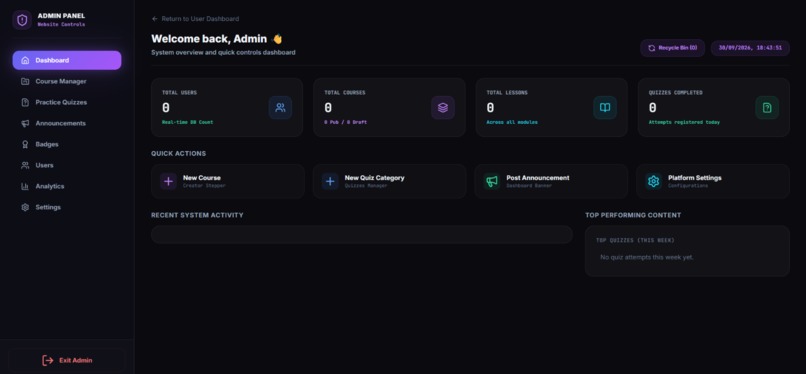Image resolution: width=806 pixels, height=374 pixels.
Task: Click the New Course plus icon
Action: tap(168, 181)
